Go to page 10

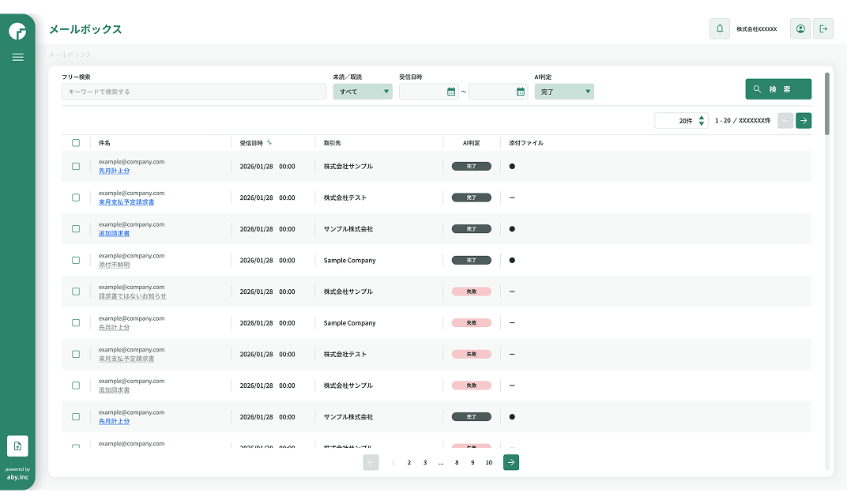tap(489, 462)
